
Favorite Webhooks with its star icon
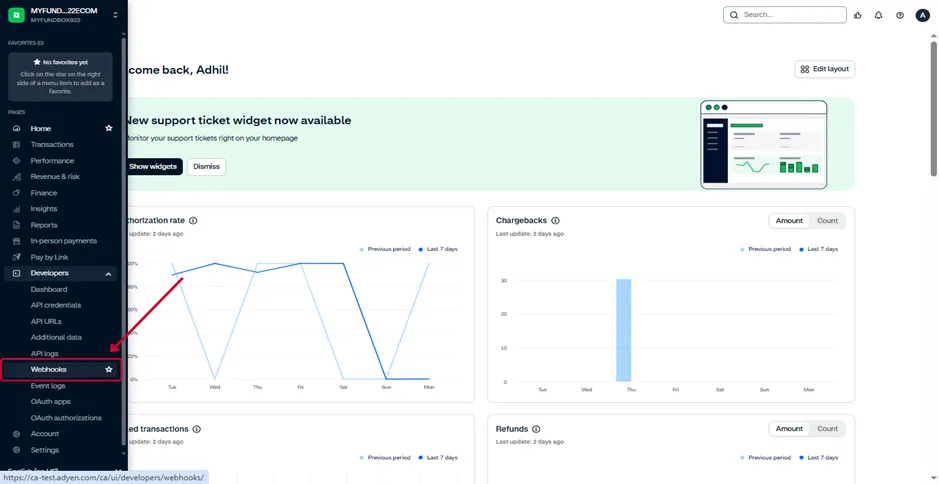click(109, 370)
